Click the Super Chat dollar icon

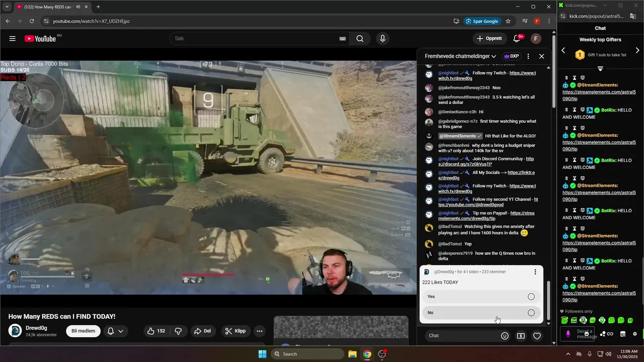pos(521,336)
